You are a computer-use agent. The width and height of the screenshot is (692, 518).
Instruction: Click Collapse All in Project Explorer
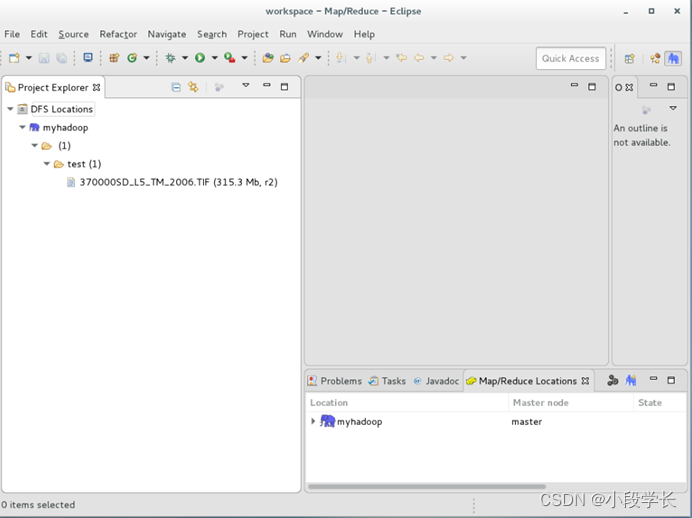point(176,87)
